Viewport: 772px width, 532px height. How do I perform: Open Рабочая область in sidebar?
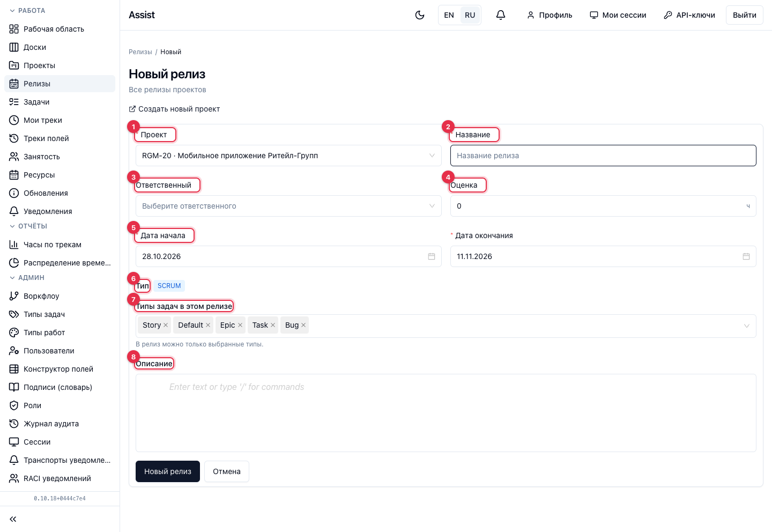coord(60,29)
